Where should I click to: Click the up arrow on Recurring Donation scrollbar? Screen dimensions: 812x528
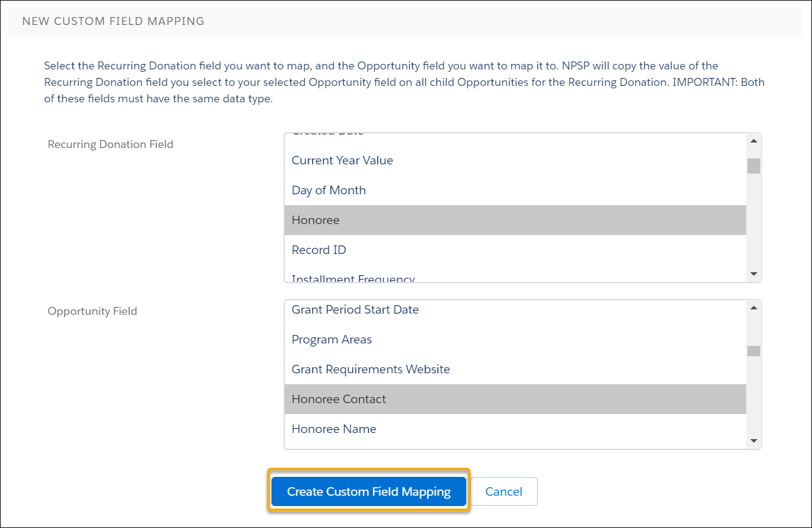[754, 139]
